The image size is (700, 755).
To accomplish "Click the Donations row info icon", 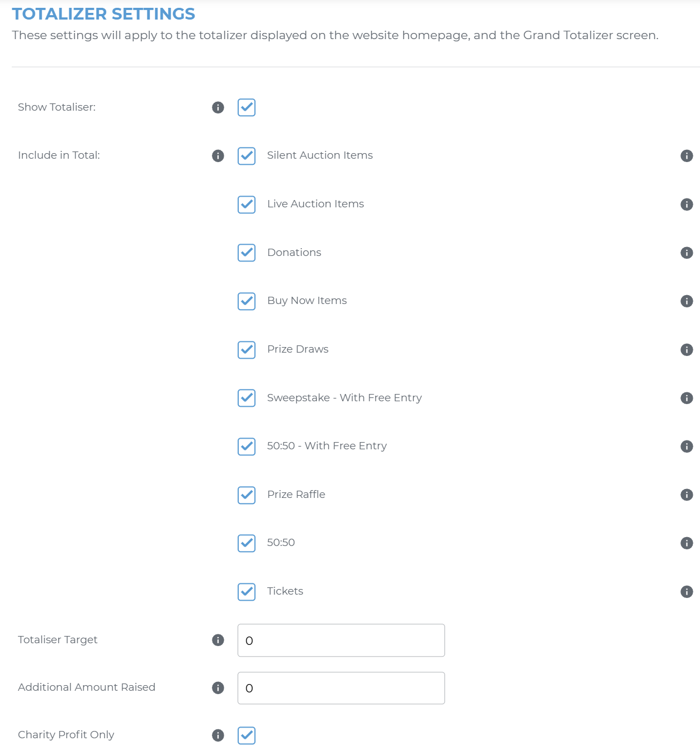I will point(687,253).
